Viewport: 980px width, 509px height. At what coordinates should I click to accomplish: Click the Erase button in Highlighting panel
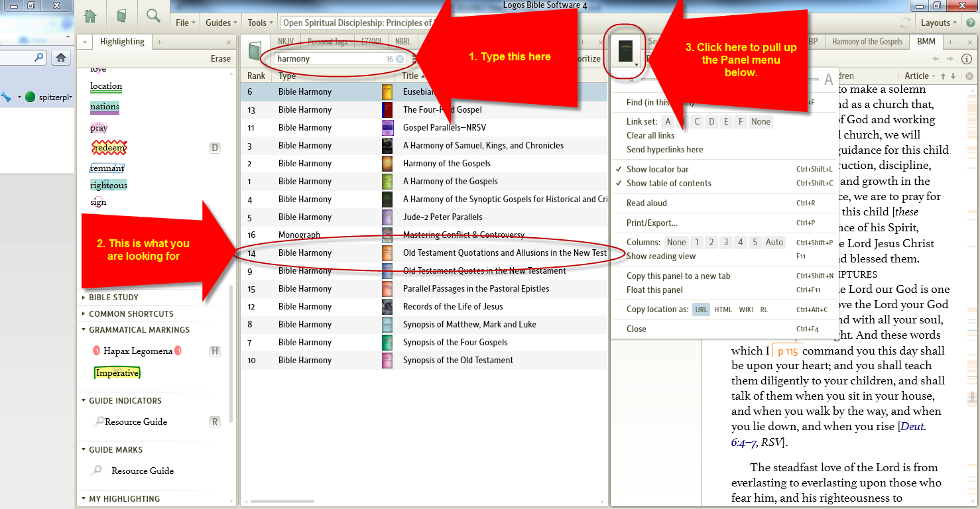[221, 59]
